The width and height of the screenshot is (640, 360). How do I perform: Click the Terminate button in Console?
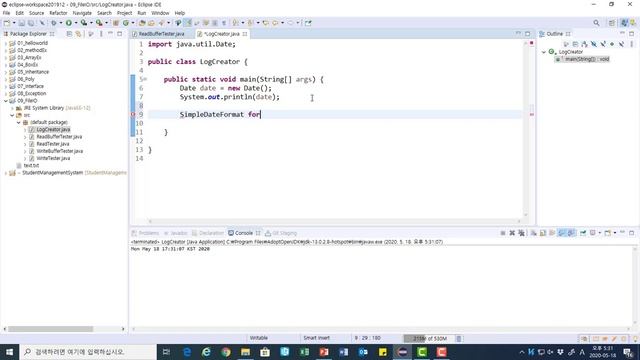(x=503, y=233)
